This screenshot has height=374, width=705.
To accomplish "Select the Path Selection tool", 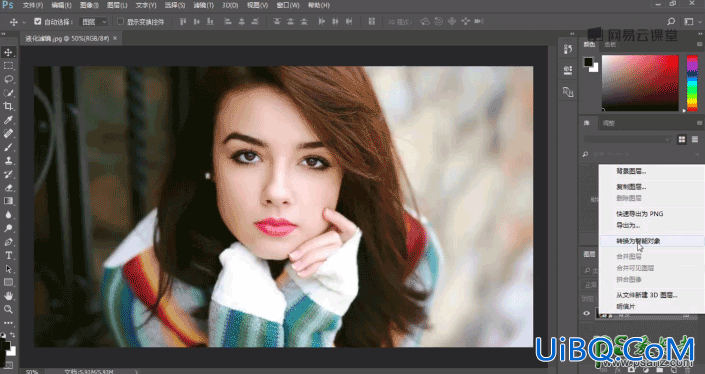I will 8,269.
